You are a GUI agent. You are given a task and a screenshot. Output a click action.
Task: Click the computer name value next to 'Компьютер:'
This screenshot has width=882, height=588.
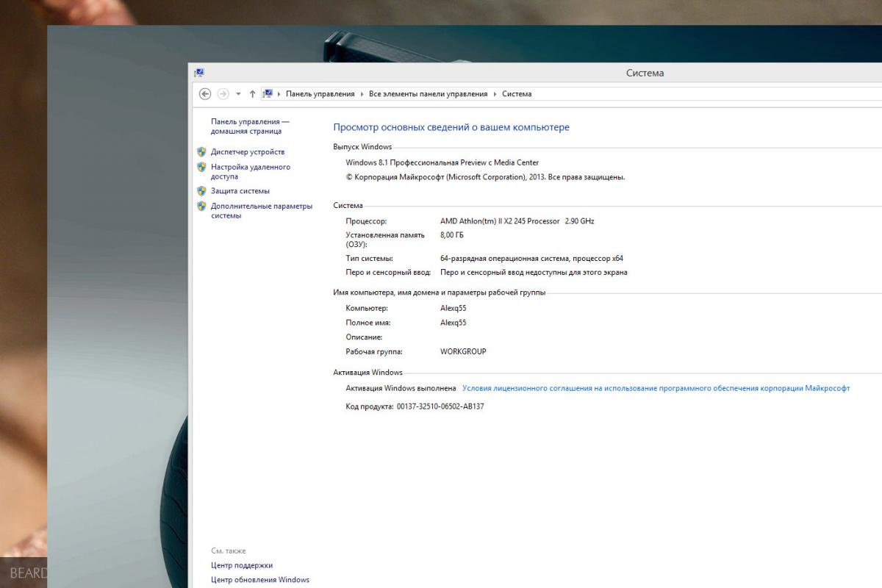[x=453, y=309]
